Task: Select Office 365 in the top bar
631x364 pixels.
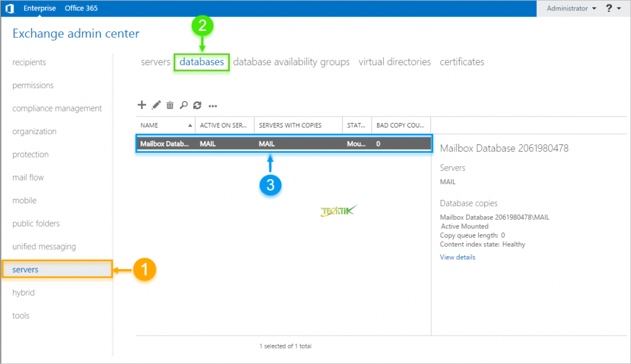Action: (x=81, y=9)
